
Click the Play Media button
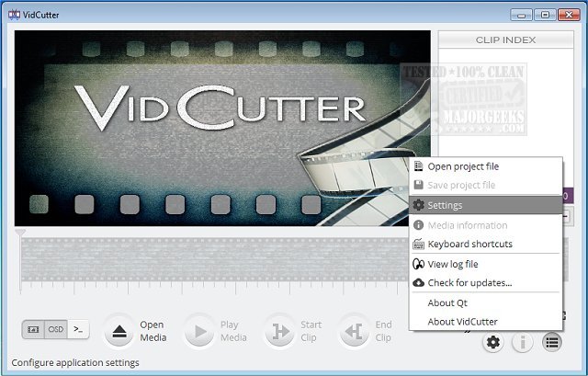(200, 331)
